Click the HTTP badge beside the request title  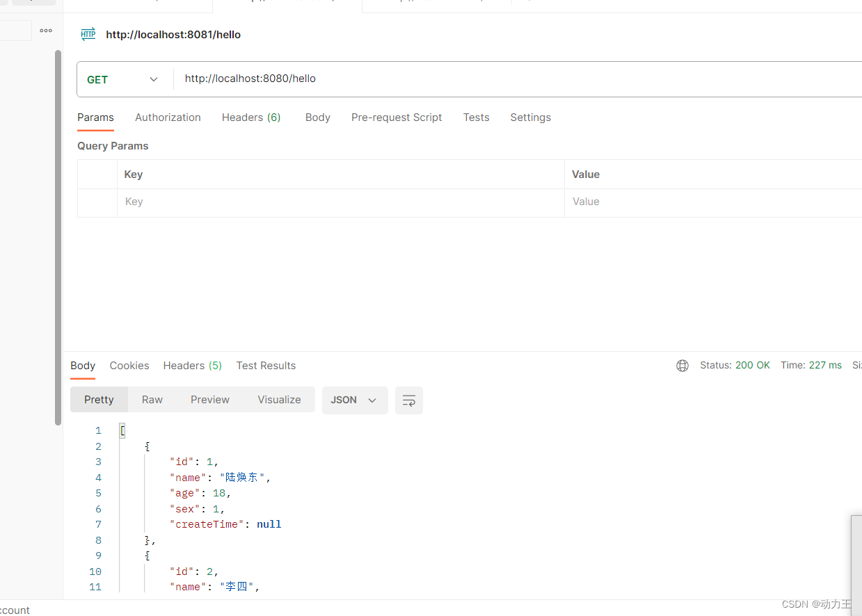tap(88, 34)
